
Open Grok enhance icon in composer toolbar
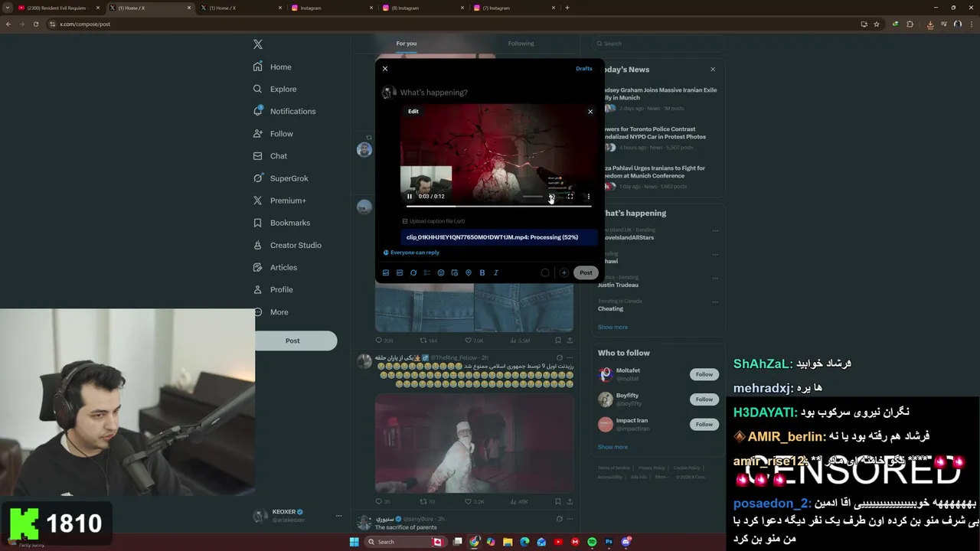(413, 272)
